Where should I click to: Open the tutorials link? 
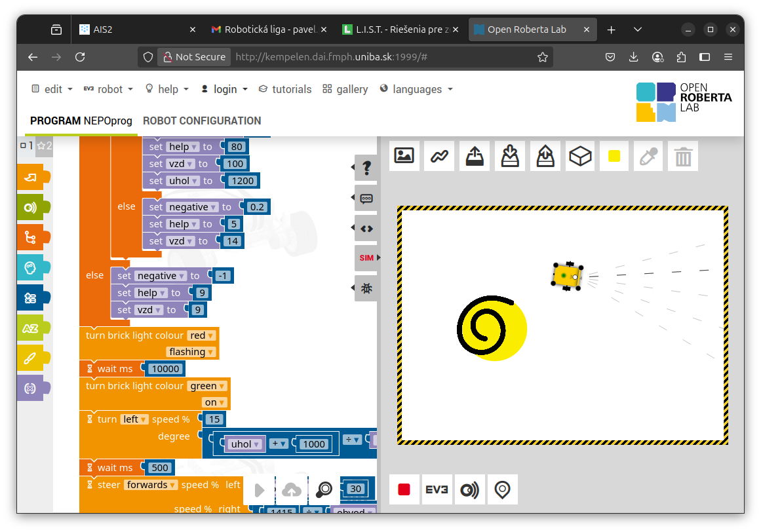click(285, 89)
